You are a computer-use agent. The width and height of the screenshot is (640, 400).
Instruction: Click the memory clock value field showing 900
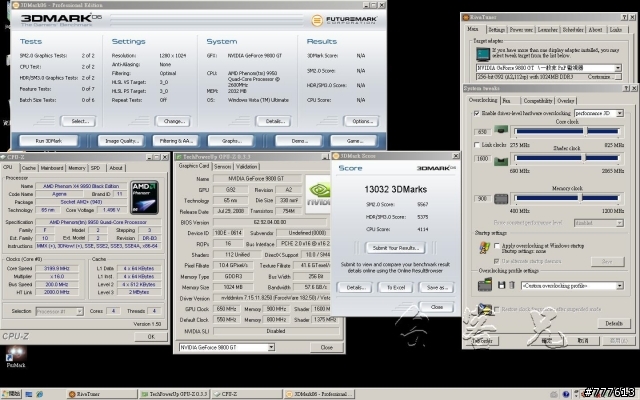tap(482, 198)
